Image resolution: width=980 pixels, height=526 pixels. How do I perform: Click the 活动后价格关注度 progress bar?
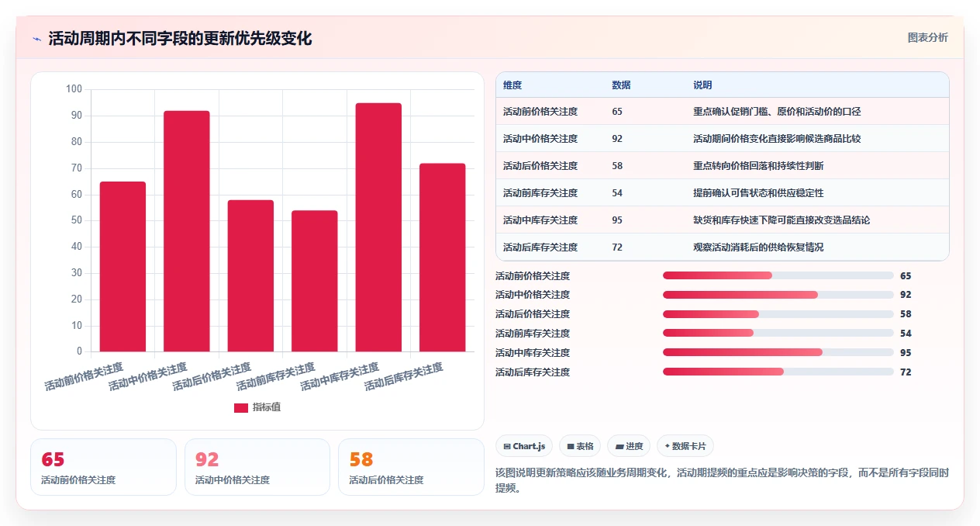pos(778,314)
